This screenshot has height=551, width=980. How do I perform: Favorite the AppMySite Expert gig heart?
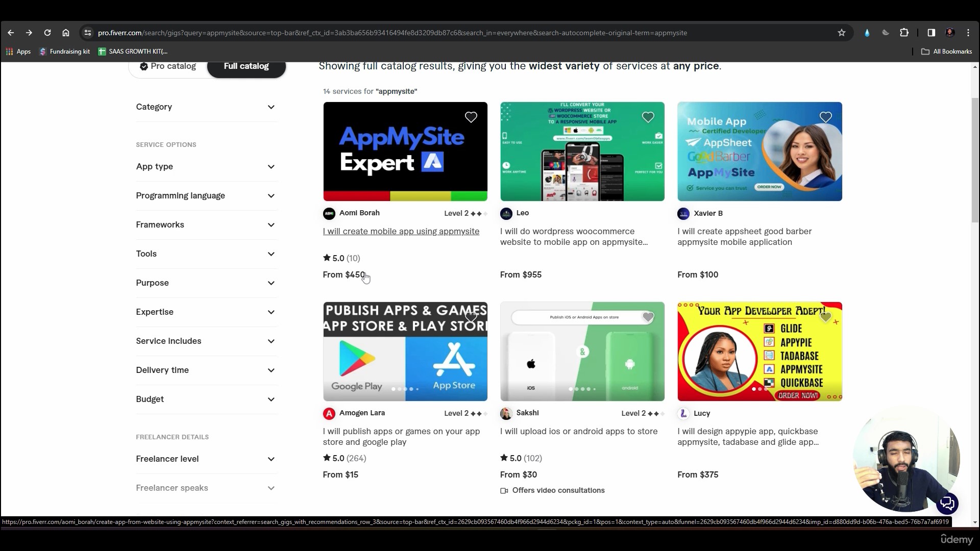coord(471,117)
